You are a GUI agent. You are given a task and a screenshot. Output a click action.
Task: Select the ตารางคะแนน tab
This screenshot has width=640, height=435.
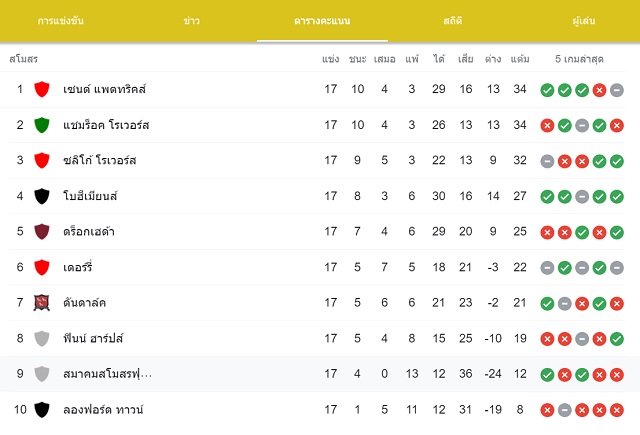322,21
